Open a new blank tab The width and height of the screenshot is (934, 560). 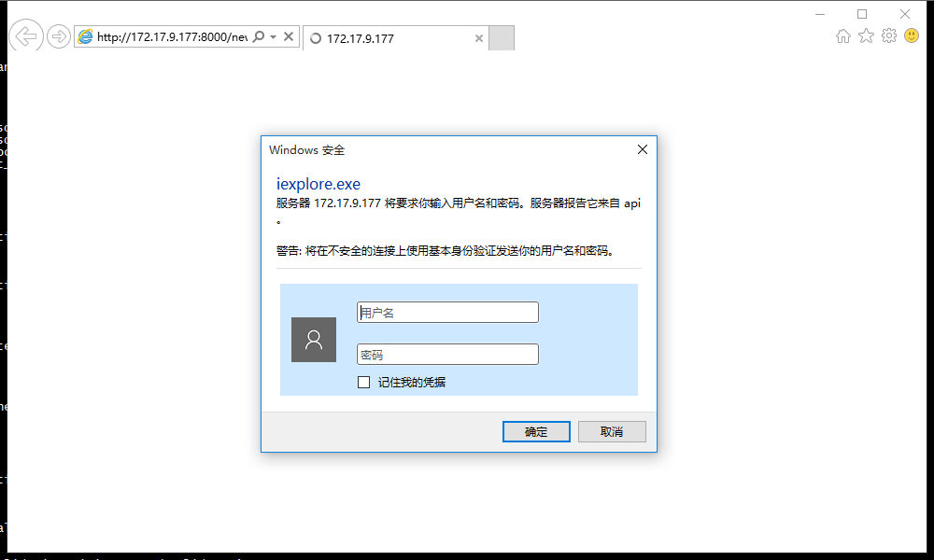[502, 38]
